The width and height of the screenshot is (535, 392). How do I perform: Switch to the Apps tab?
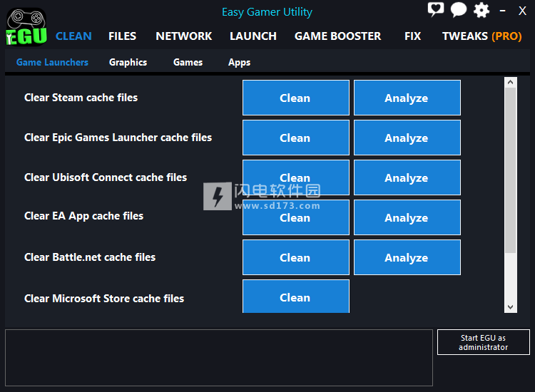239,63
